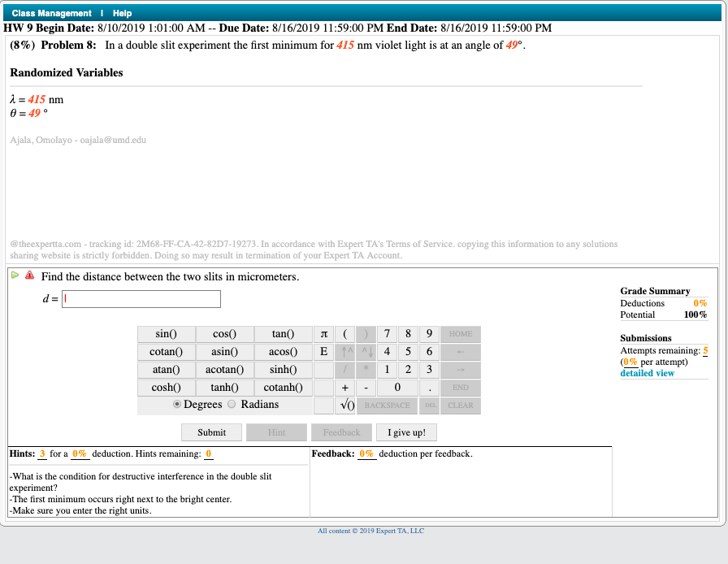Image resolution: width=728 pixels, height=564 pixels.
Task: Click the cotan() function key
Action: click(166, 352)
